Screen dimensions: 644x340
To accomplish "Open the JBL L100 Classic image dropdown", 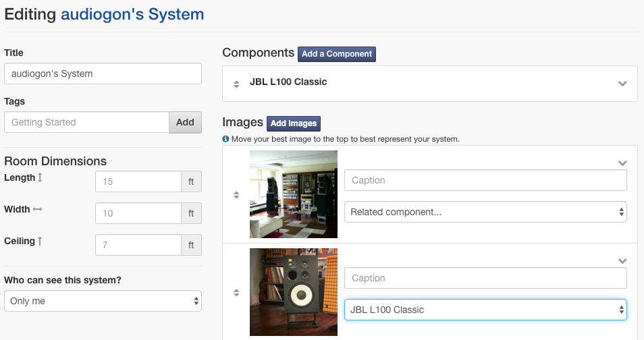I will click(x=485, y=310).
